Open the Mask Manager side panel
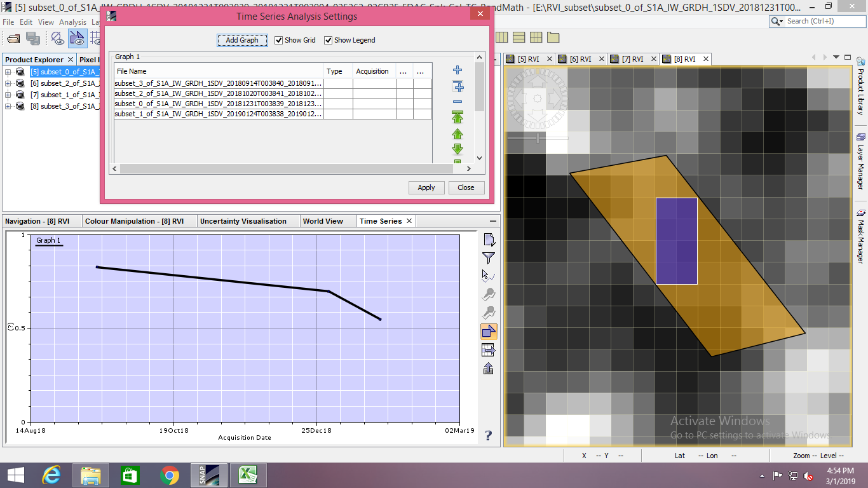Screen dimensions: 868x488 pos(861,235)
